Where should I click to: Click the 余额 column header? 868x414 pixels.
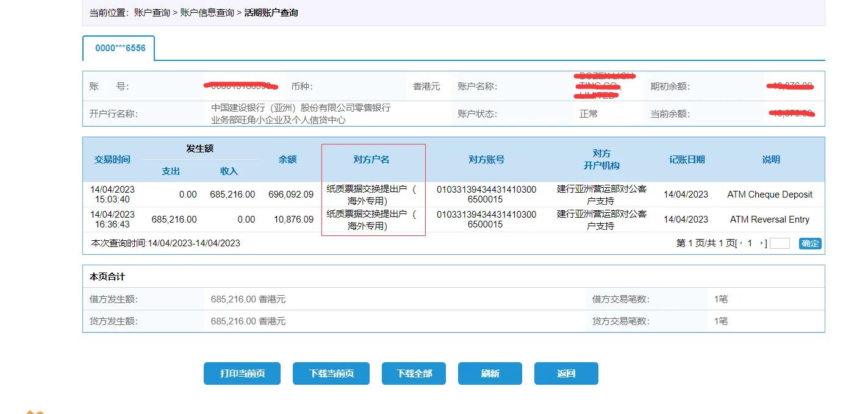(287, 160)
